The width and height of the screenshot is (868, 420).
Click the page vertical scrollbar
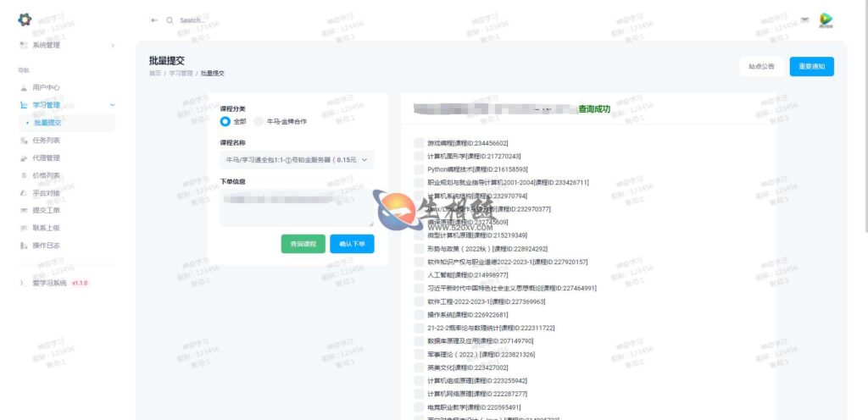(865, 116)
